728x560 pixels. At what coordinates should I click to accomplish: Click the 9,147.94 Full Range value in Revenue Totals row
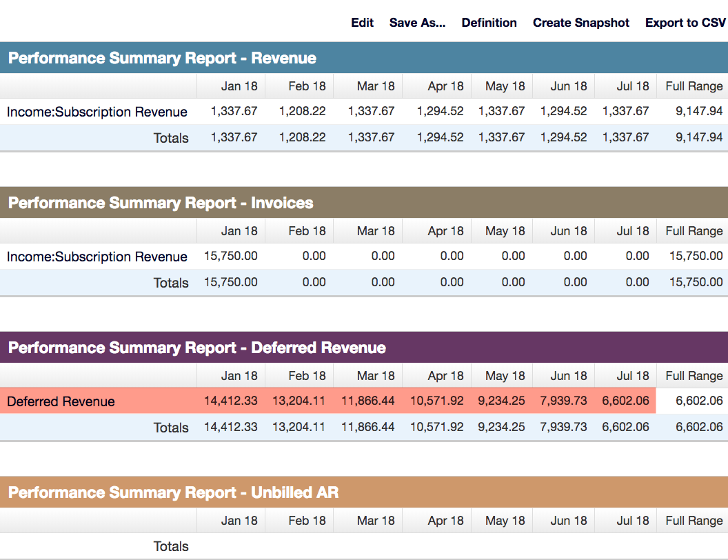pos(699,137)
